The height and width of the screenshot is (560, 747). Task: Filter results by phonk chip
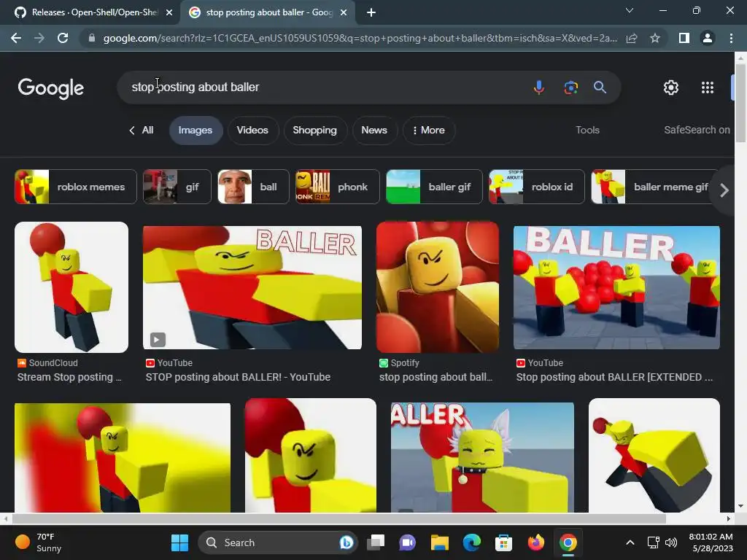(x=338, y=187)
